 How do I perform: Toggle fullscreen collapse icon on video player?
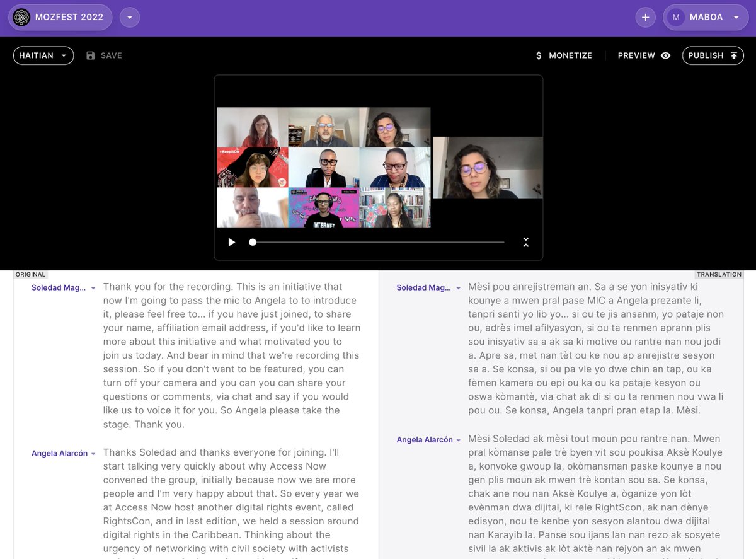pos(526,242)
